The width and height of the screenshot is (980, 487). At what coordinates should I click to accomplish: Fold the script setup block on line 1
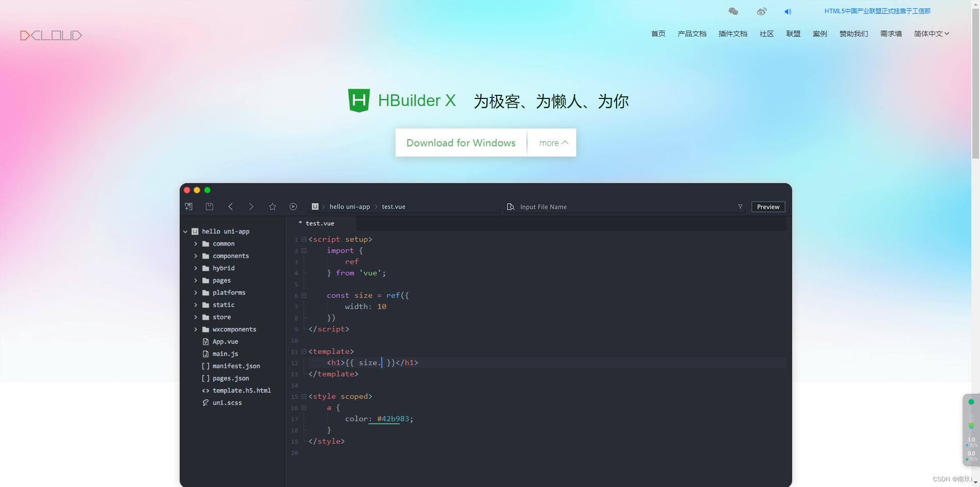(304, 239)
